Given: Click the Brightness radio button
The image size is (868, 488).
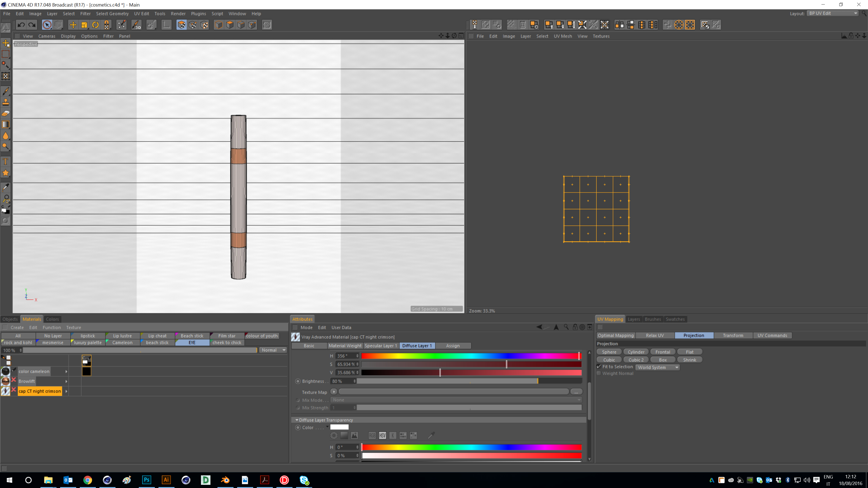Looking at the screenshot, I should click(298, 381).
